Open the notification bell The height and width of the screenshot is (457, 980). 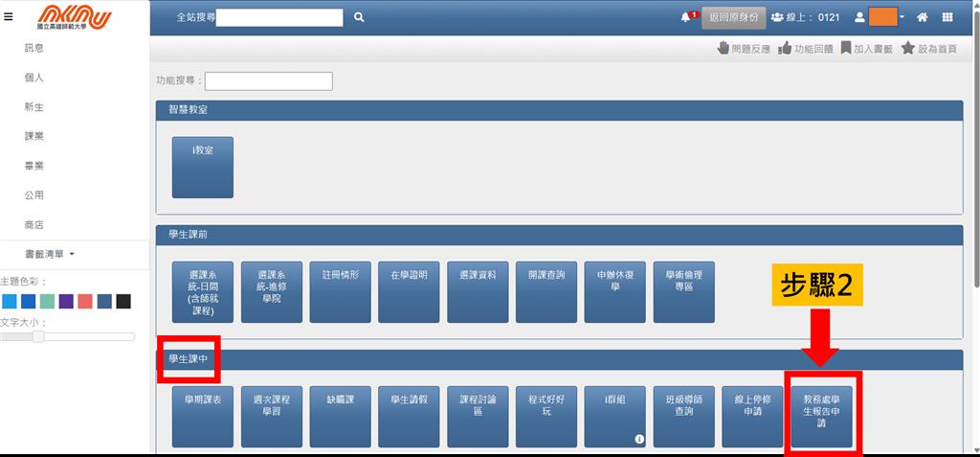point(685,17)
